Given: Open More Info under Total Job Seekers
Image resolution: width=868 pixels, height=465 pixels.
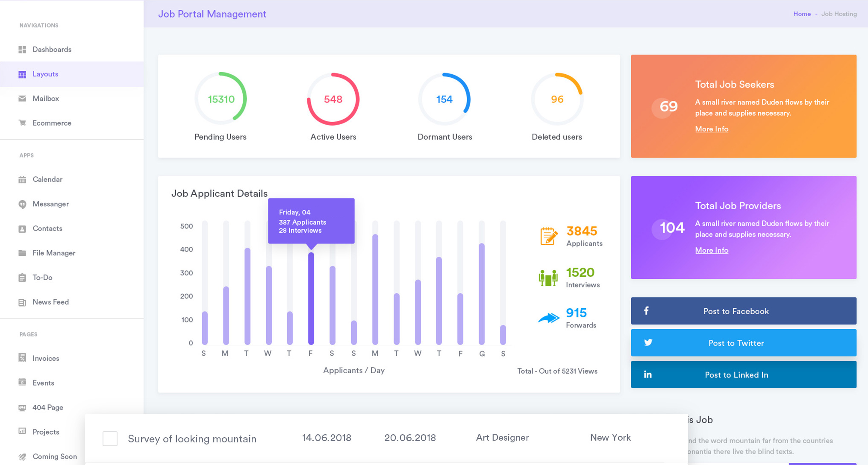Looking at the screenshot, I should (711, 129).
